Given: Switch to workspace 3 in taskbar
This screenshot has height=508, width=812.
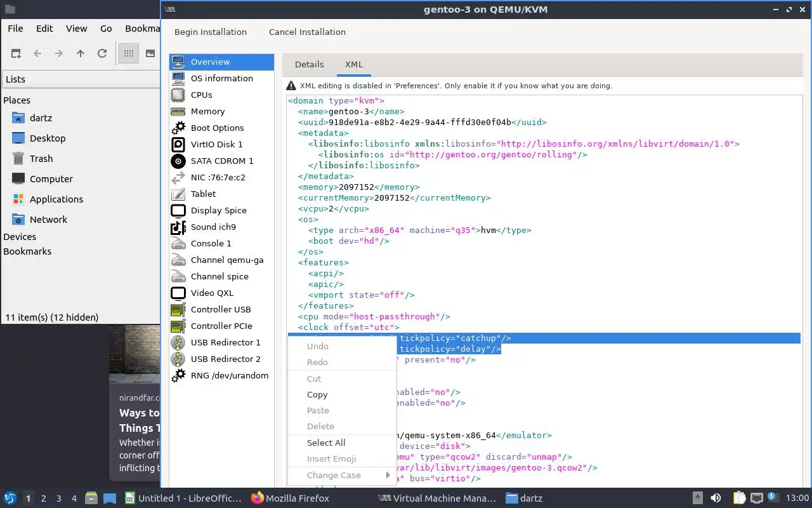Looking at the screenshot, I should tap(59, 498).
